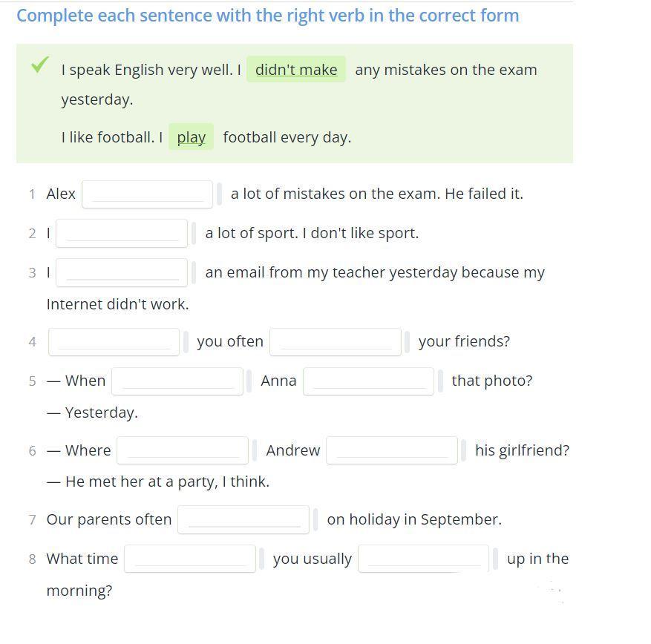This screenshot has width=651, height=644.
Task: Click the blank after "Alex"
Action: tap(147, 194)
